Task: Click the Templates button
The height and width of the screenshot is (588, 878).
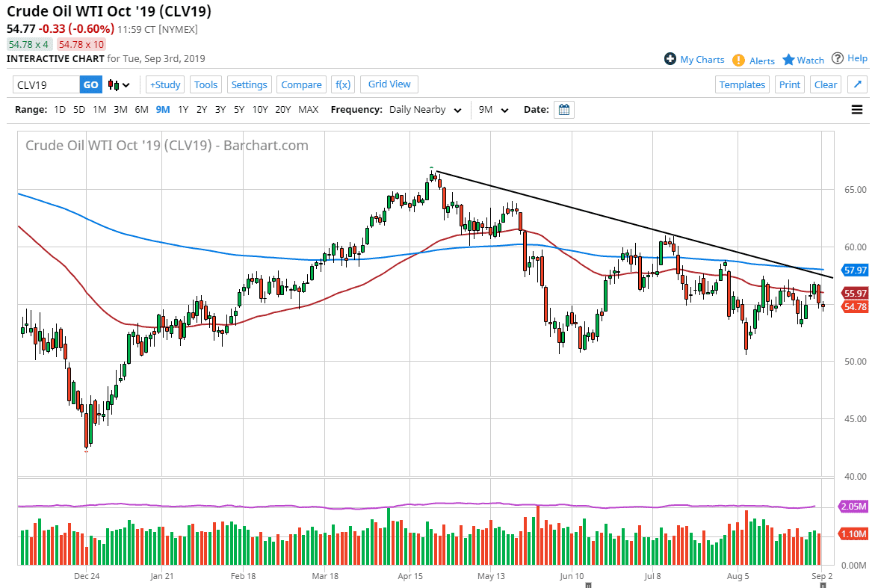Action: [742, 84]
